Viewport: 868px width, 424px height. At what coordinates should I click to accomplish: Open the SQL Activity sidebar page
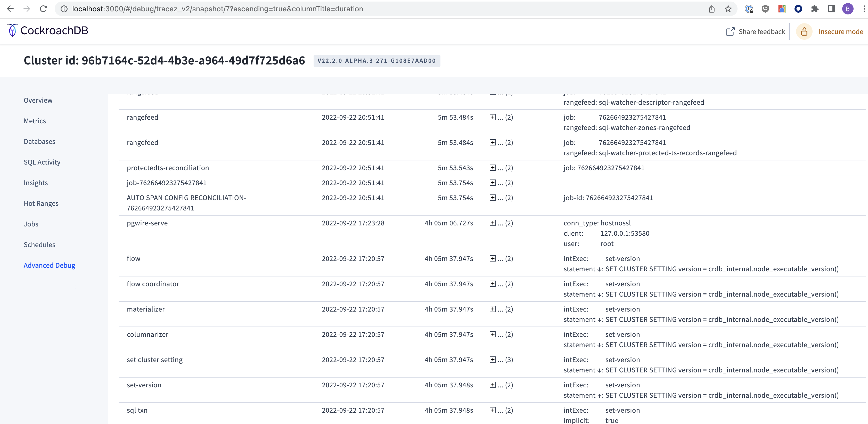point(42,162)
